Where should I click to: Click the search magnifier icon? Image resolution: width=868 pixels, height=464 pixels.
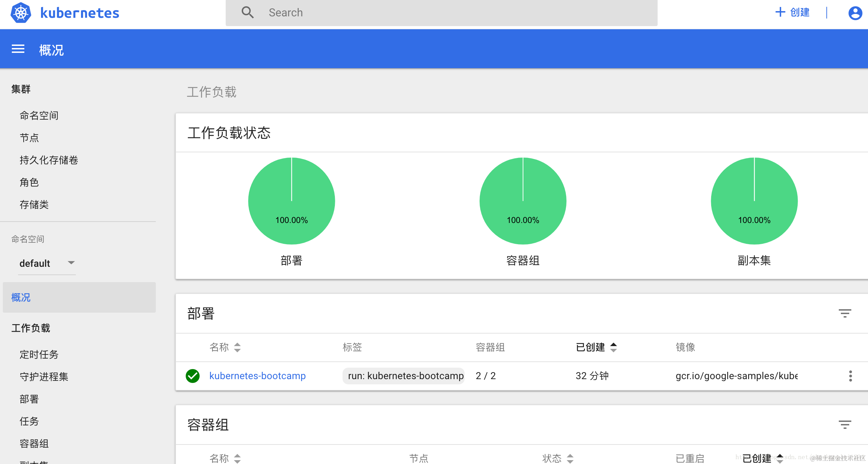[x=248, y=12]
